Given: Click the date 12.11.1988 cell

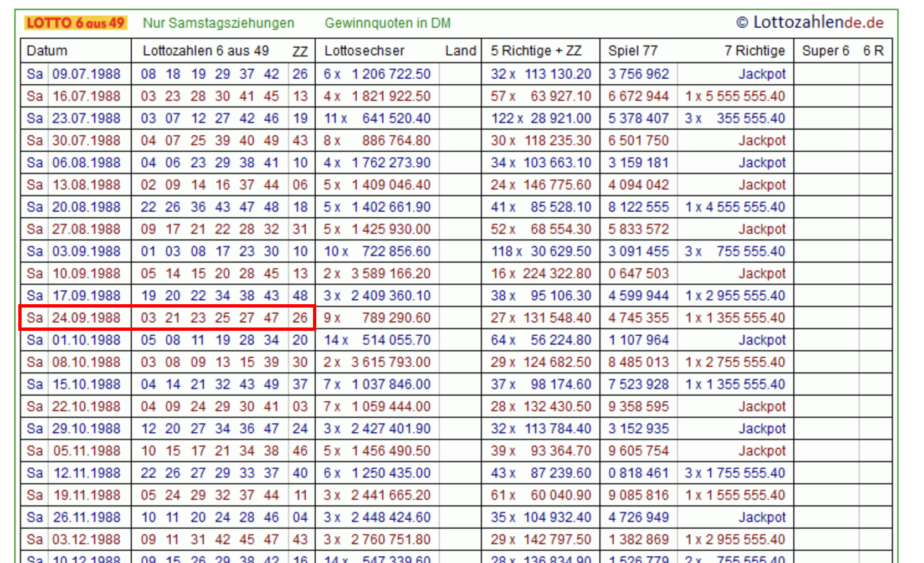Looking at the screenshot, I should click(86, 473).
